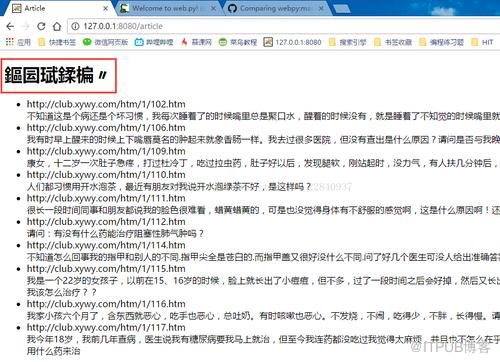
Task: Click the URL ending in 109.htm
Action: click(106, 151)
